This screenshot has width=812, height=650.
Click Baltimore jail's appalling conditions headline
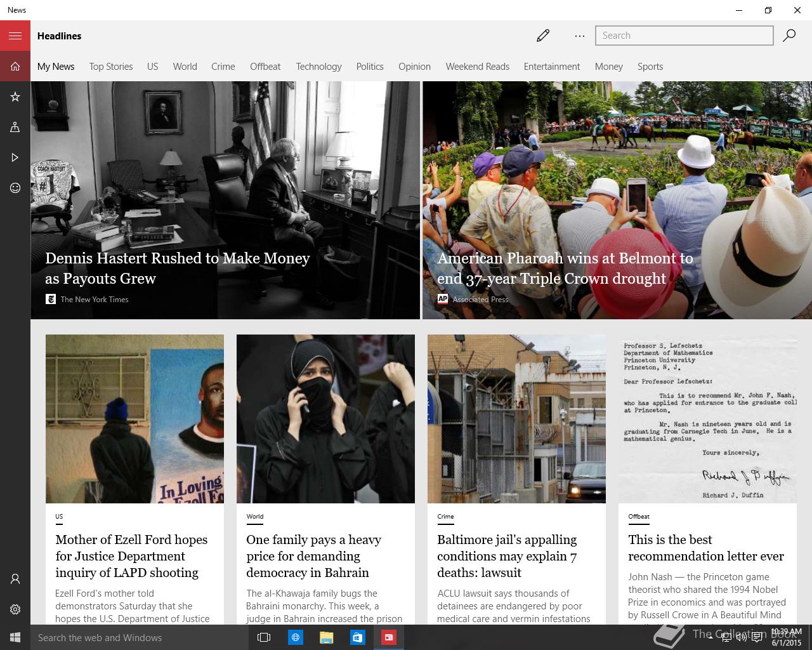pyautogui.click(x=507, y=556)
